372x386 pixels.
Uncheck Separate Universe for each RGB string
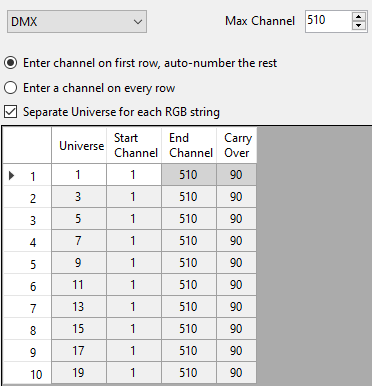[11, 111]
